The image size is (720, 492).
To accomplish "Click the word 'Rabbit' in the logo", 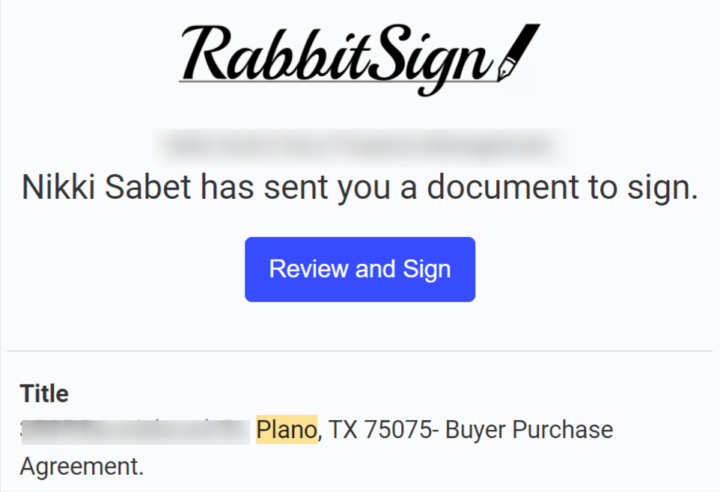I will (x=268, y=55).
